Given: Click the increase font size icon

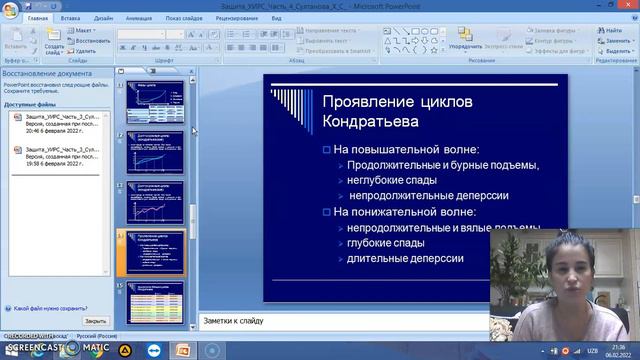Looking at the screenshot, I should click(191, 35).
